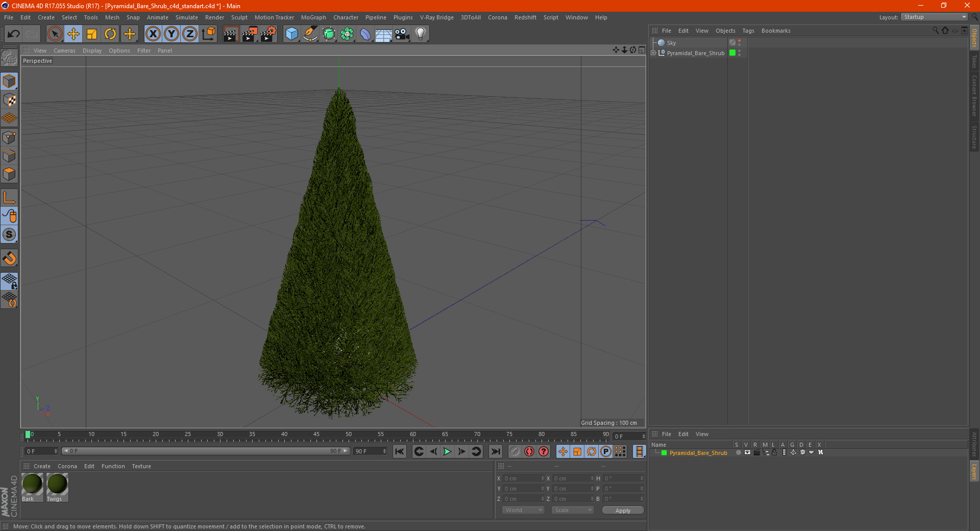Open the Scale mode dropdown

click(573, 510)
